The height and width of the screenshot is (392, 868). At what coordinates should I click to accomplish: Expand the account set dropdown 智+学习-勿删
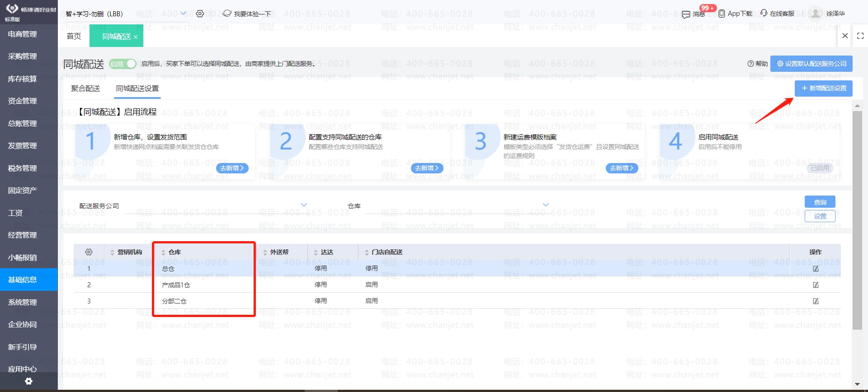tap(183, 14)
